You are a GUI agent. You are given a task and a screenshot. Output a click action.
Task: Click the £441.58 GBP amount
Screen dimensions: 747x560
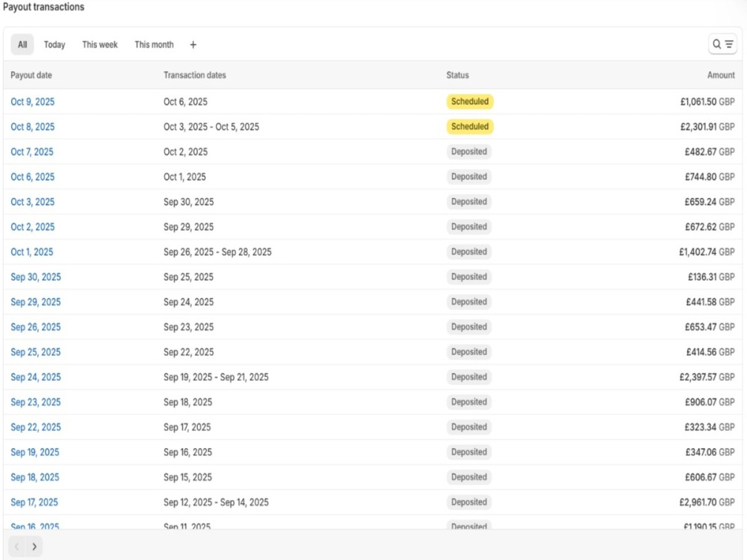point(710,302)
